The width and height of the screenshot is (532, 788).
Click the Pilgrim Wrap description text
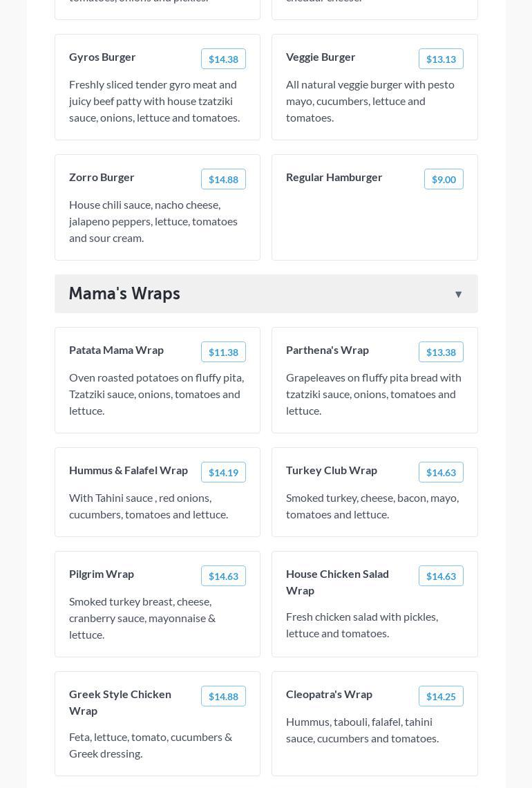pos(142,618)
